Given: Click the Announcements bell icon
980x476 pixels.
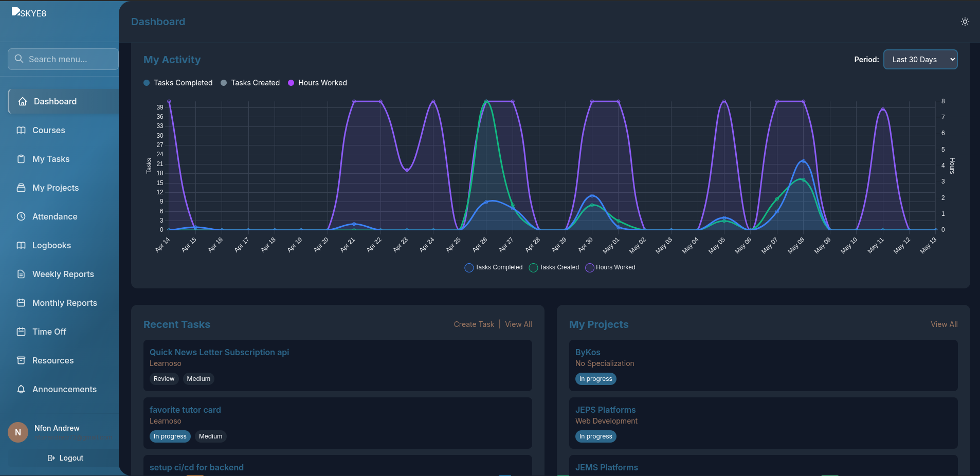Looking at the screenshot, I should pos(21,389).
